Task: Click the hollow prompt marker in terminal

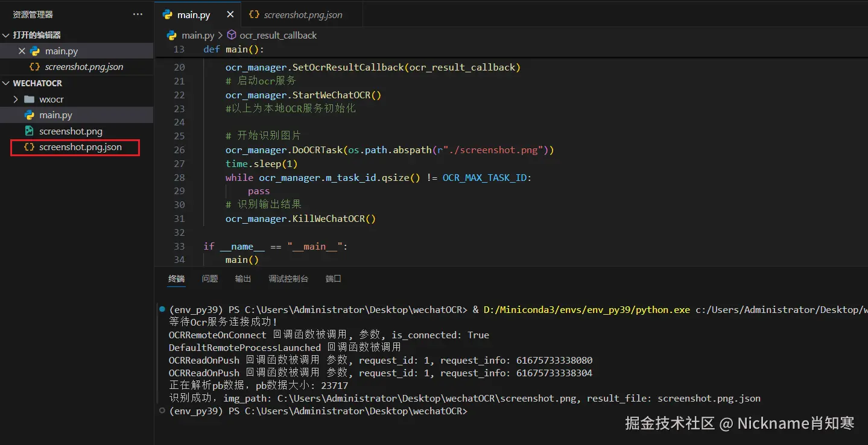Action: tap(162, 411)
